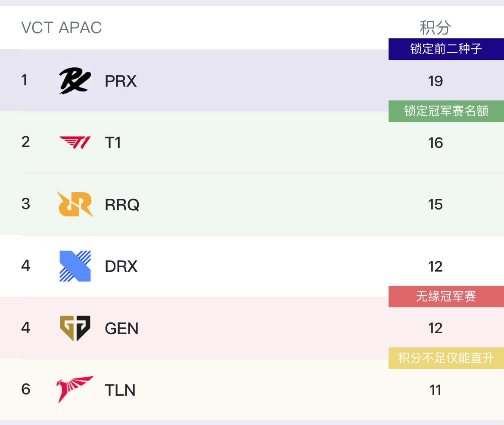
Task: Click the RRQ team logo
Action: (x=75, y=204)
